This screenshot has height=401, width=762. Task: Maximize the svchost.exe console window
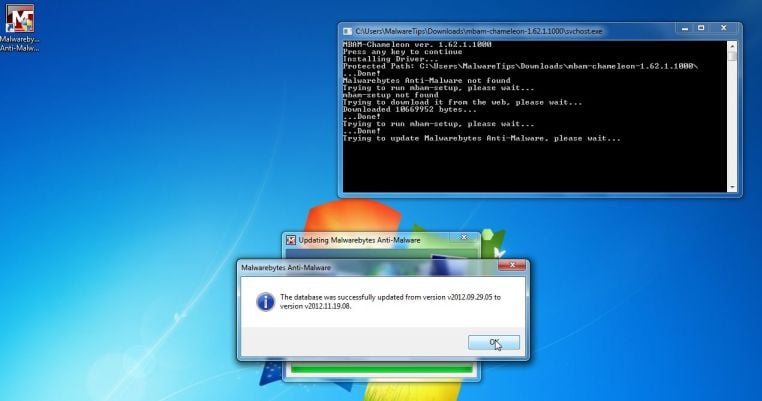click(x=701, y=28)
